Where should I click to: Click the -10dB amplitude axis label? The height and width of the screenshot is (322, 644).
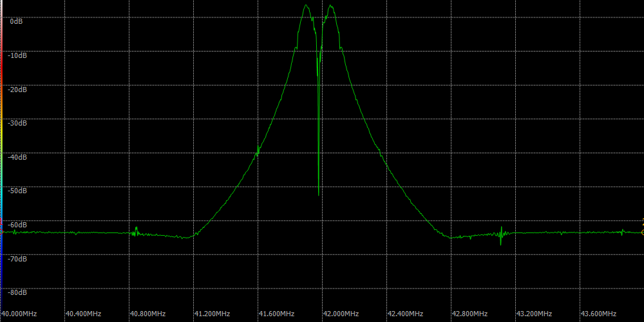tap(17, 55)
